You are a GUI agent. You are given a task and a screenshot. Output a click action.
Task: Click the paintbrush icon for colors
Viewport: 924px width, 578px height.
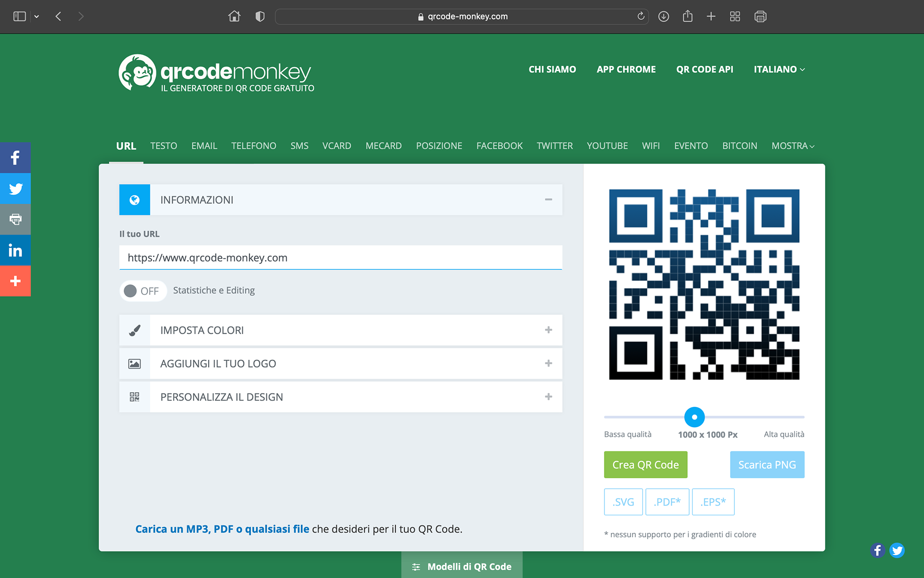(x=135, y=330)
